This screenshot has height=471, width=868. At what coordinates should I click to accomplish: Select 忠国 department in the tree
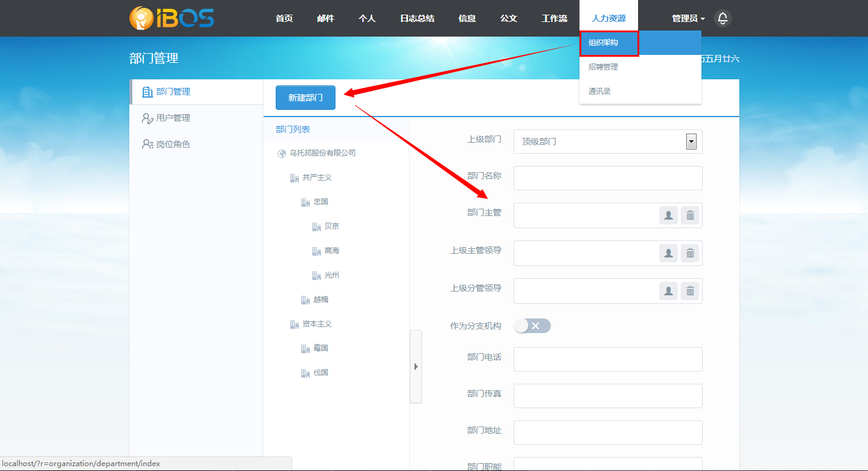[x=321, y=202]
